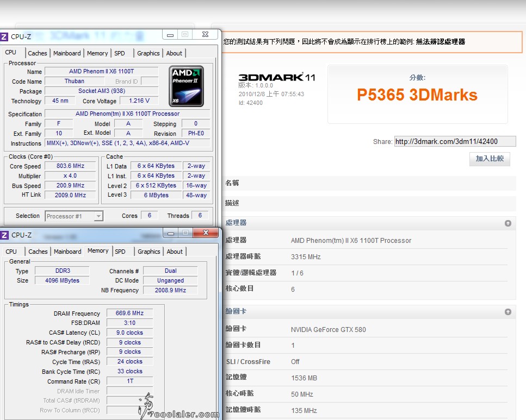Click the 加入比較 button
Viewport: 526px width, 420px height.
pyautogui.click(x=490, y=159)
